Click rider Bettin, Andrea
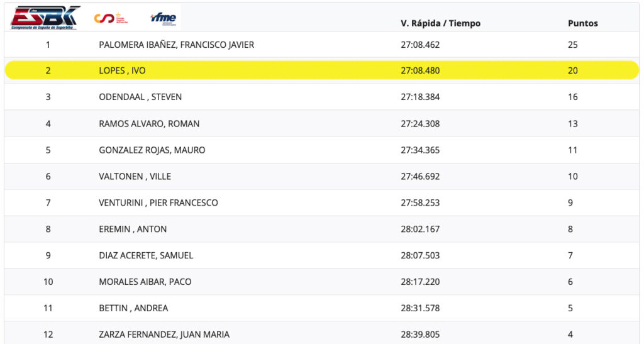644x344 pixels. (133, 308)
